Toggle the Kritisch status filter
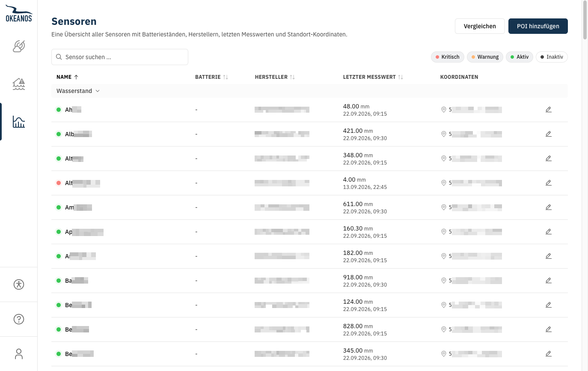588x371 pixels. pos(447,57)
